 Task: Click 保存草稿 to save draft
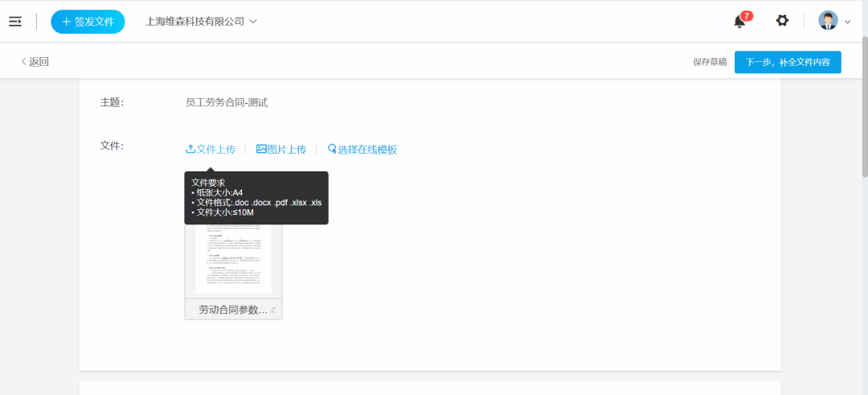pyautogui.click(x=710, y=62)
